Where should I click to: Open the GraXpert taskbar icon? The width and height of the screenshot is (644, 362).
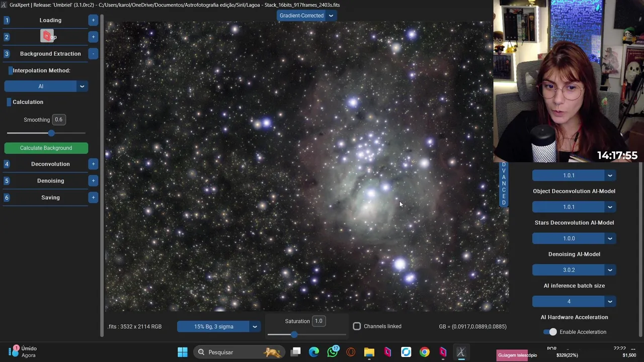tap(461, 352)
